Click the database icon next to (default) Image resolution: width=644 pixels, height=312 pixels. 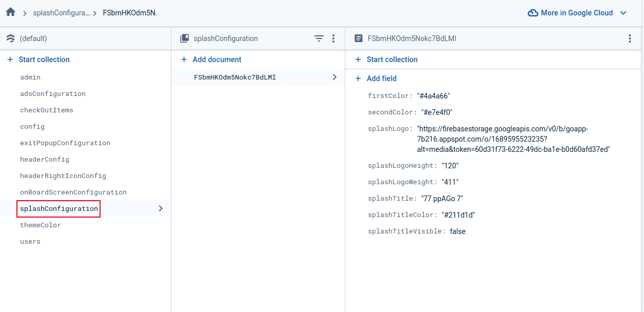point(10,38)
